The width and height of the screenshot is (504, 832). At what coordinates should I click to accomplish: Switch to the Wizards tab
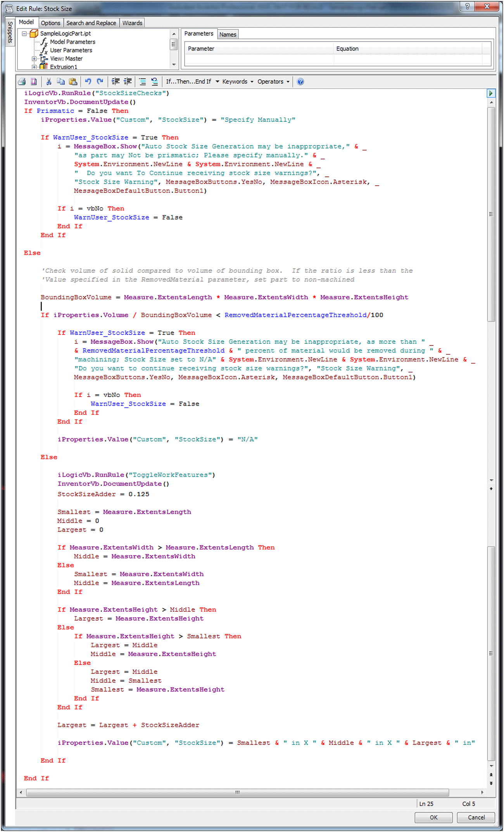[x=132, y=23]
